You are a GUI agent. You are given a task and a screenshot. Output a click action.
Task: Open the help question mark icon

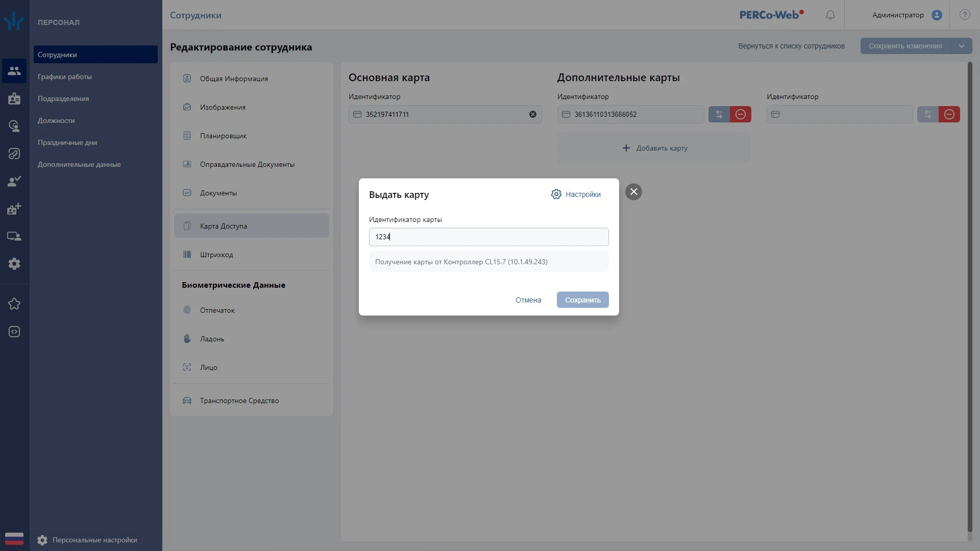pos(965,15)
